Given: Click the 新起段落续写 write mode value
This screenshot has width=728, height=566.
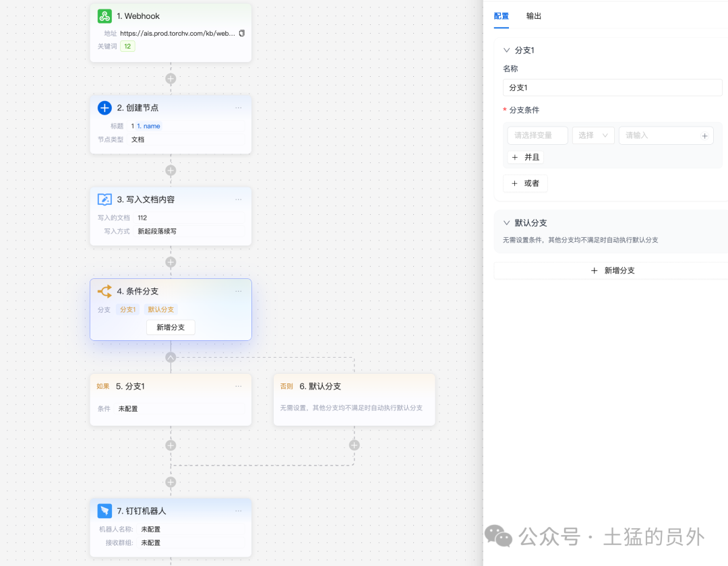Looking at the screenshot, I should pyautogui.click(x=157, y=231).
